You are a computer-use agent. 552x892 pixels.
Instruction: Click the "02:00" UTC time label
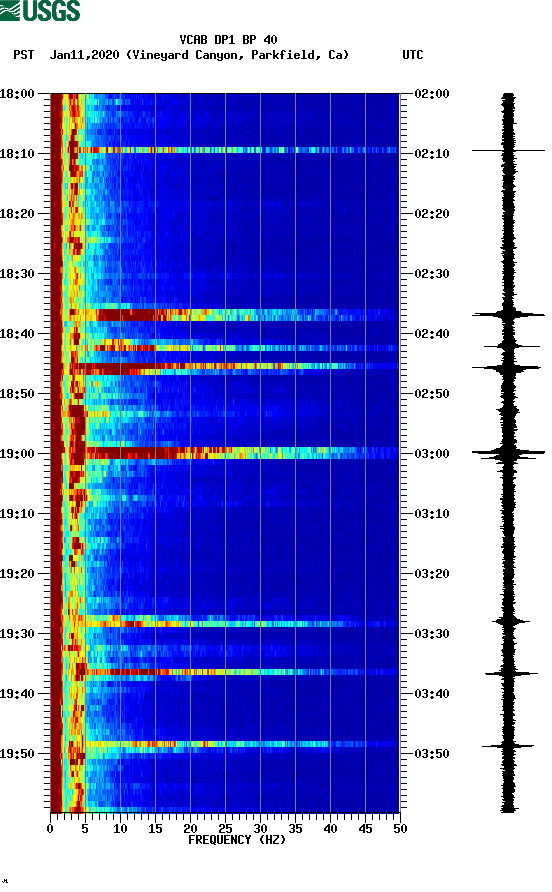click(x=432, y=94)
